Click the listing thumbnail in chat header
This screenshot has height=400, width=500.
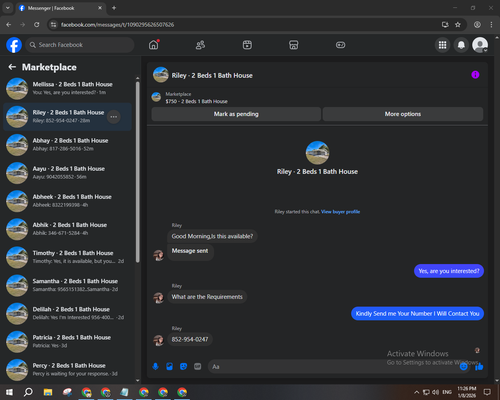pos(161,75)
